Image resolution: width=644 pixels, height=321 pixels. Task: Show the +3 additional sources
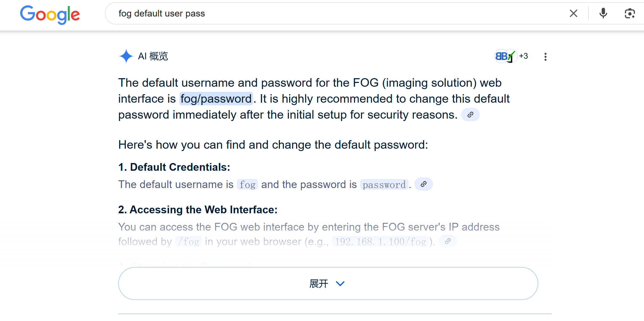click(x=523, y=56)
